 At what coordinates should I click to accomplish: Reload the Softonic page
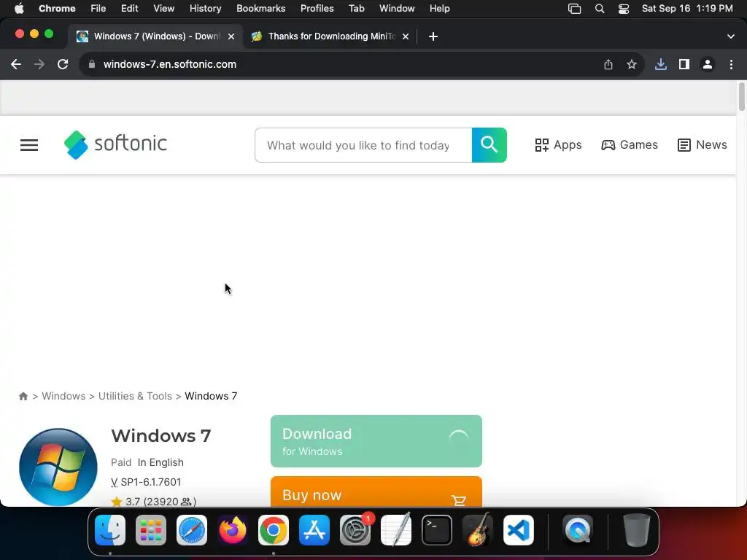click(x=63, y=64)
